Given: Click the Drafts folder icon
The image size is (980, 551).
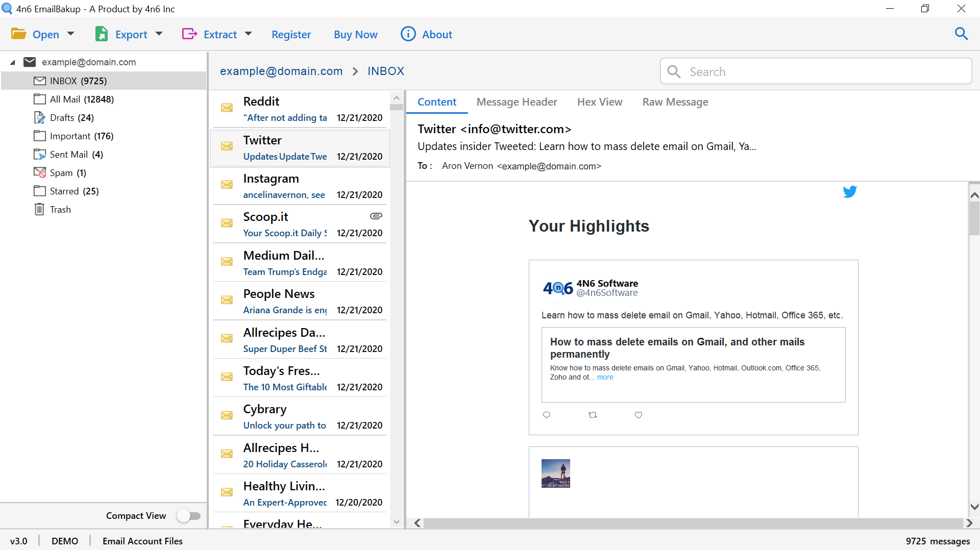Looking at the screenshot, I should point(39,118).
